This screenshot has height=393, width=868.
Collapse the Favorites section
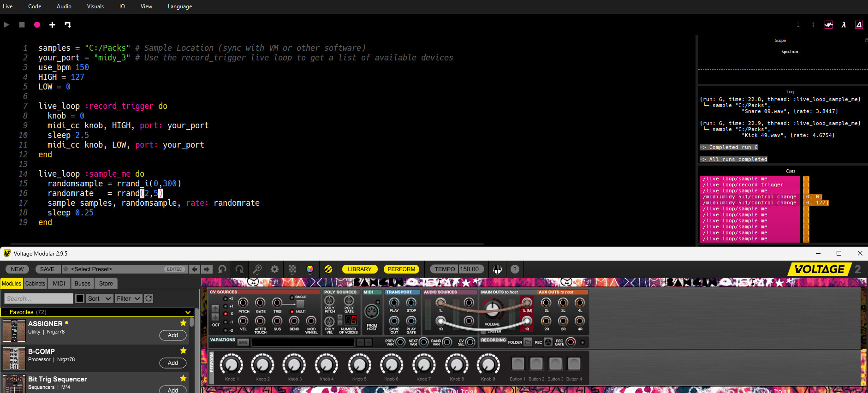188,312
